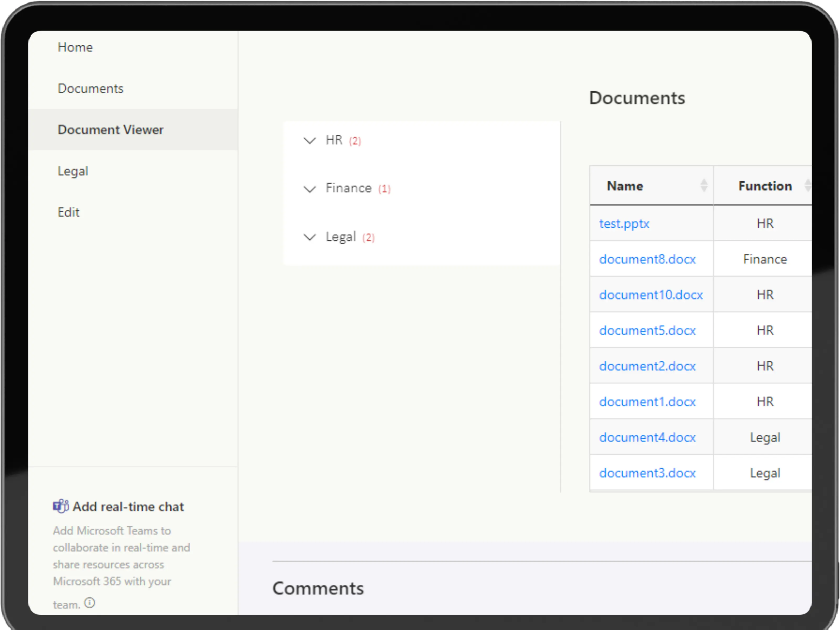Image resolution: width=840 pixels, height=630 pixels.
Task: Open document8.docx link
Action: coord(647,259)
